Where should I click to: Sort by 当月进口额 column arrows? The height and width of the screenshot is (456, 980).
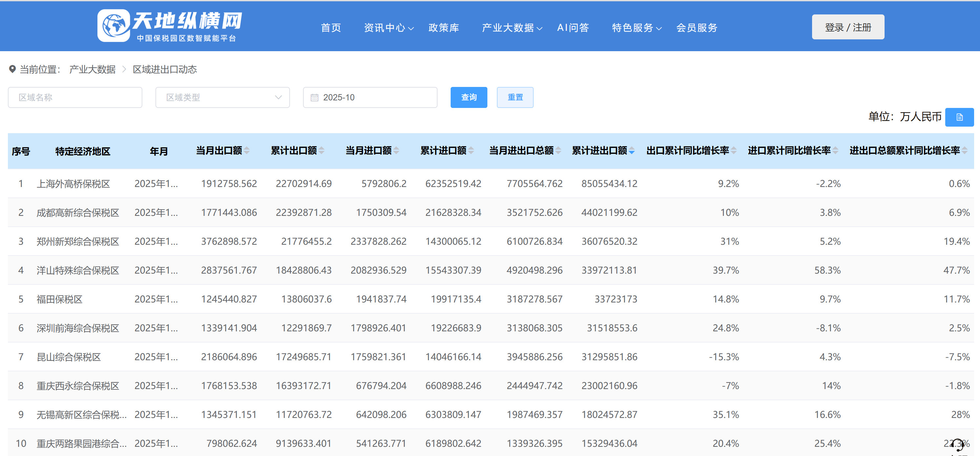click(397, 151)
